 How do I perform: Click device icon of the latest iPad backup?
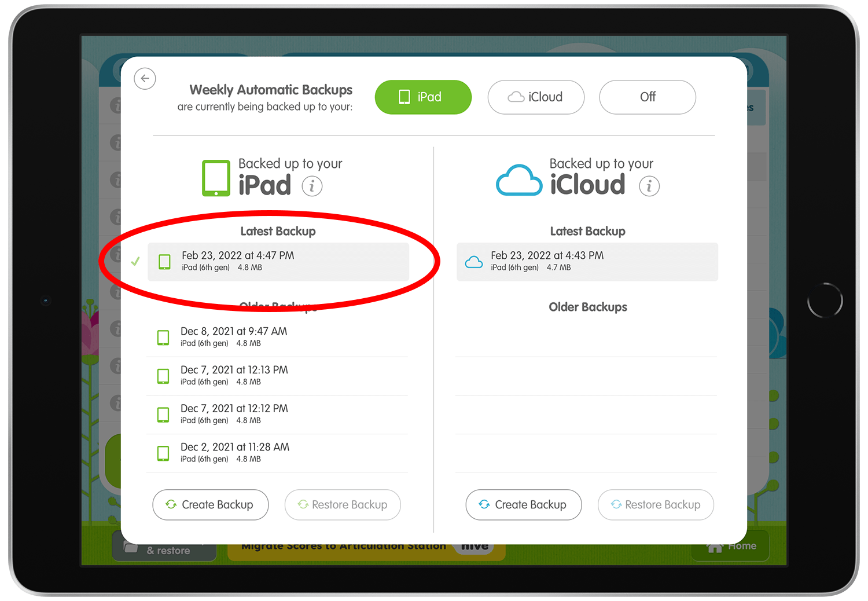pos(165,262)
